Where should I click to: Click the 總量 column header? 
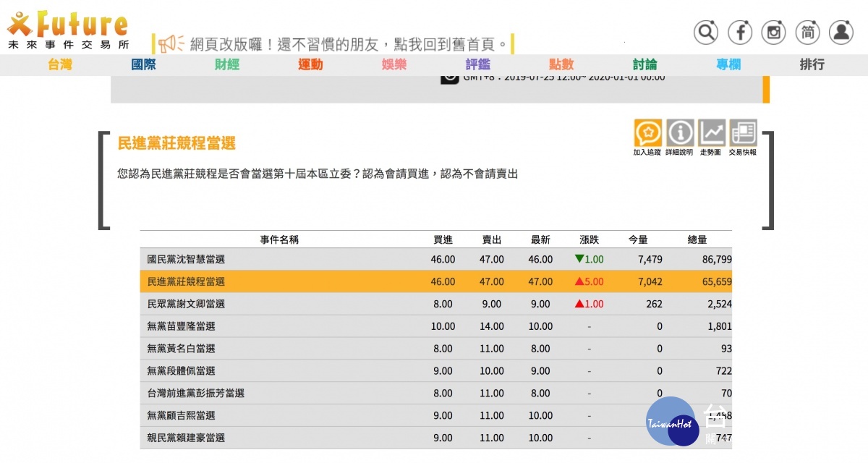[x=697, y=239]
